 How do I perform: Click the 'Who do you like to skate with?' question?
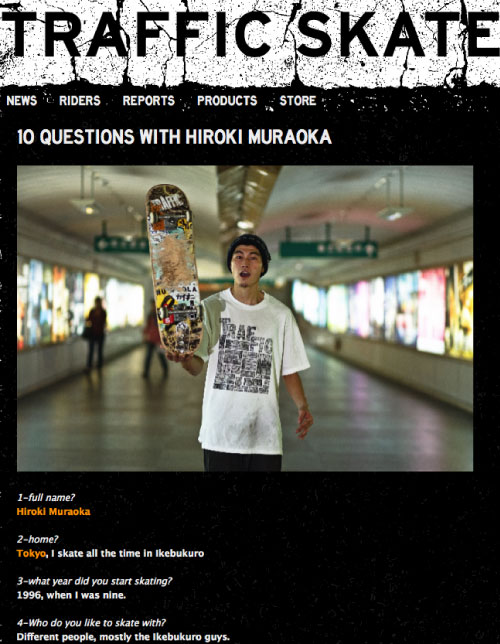pyautogui.click(x=91, y=623)
